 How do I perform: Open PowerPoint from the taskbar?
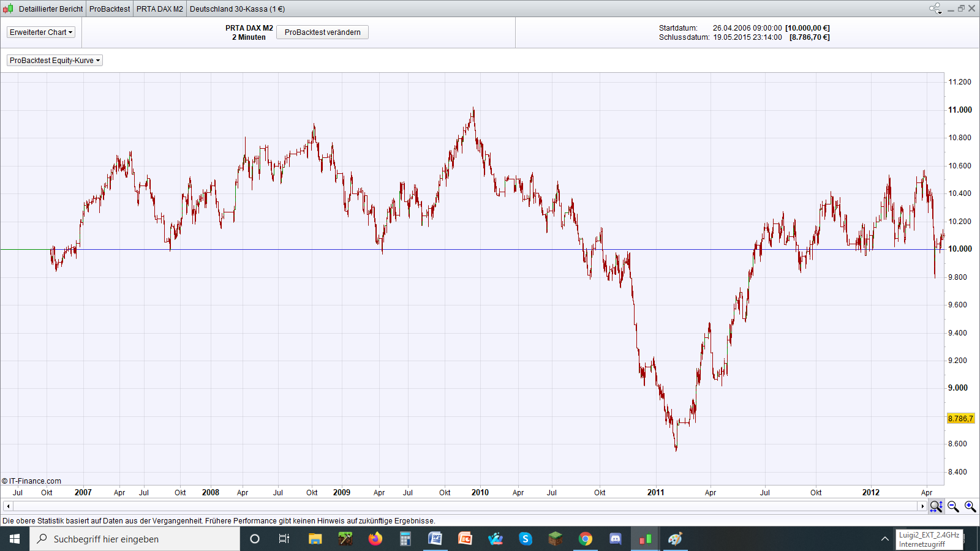pyautogui.click(x=466, y=539)
